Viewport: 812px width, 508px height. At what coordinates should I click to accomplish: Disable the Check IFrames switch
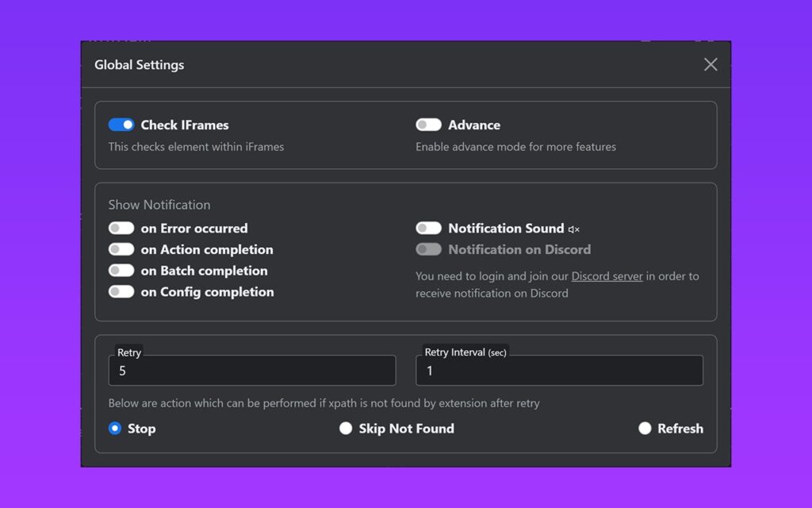point(121,125)
